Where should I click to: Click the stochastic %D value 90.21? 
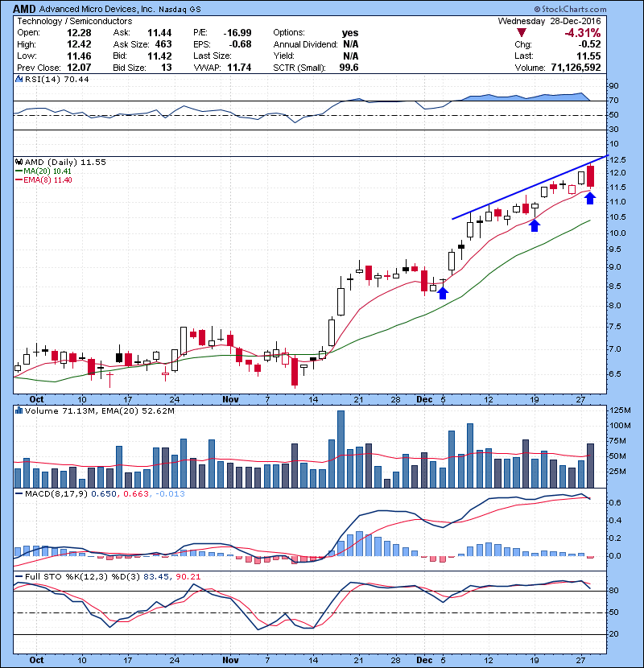click(188, 576)
